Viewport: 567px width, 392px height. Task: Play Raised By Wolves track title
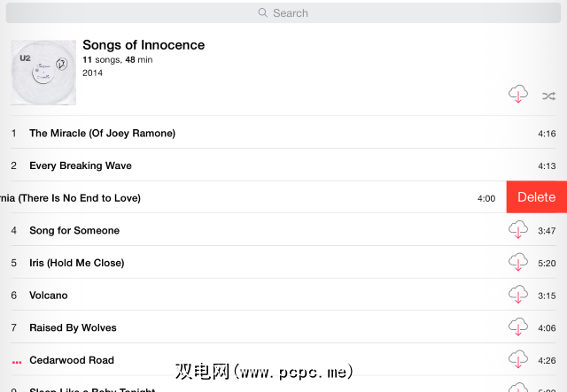coord(73,327)
